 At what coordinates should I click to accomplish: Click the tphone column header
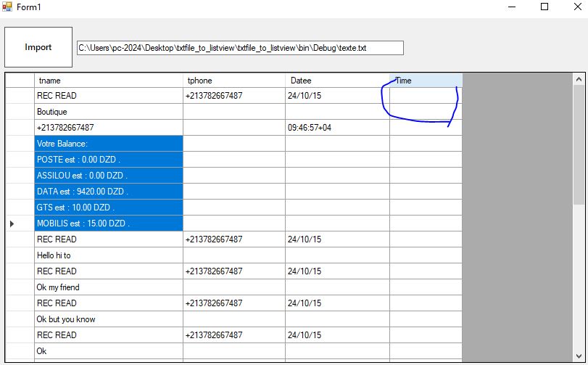point(233,81)
